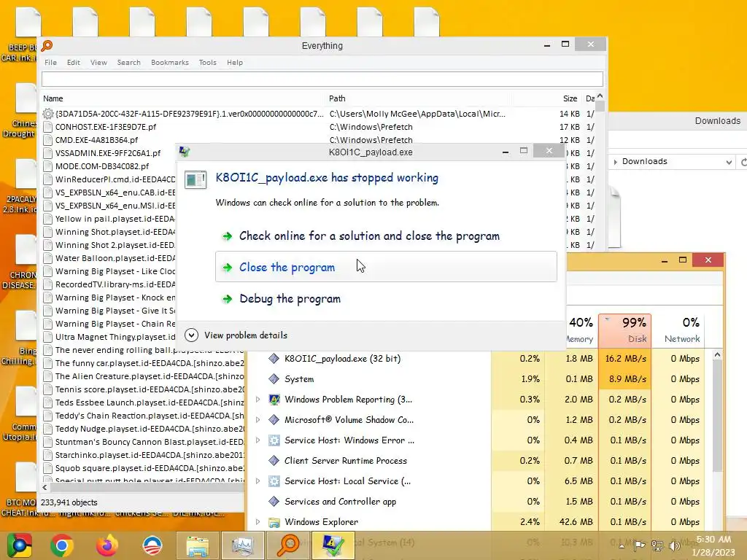747x560 pixels.
Task: Open the multicolor arrow app at taskbar's far left
Action: tap(19, 545)
